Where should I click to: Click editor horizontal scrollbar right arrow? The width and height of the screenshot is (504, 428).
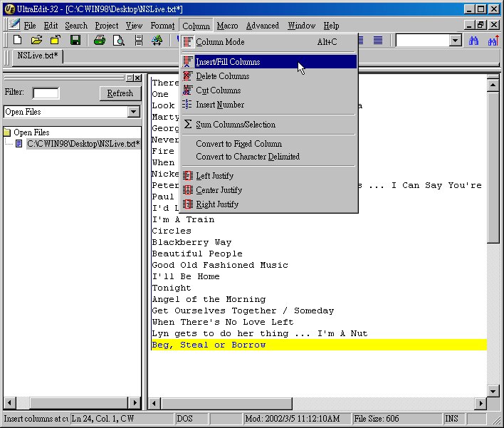tap(481, 403)
